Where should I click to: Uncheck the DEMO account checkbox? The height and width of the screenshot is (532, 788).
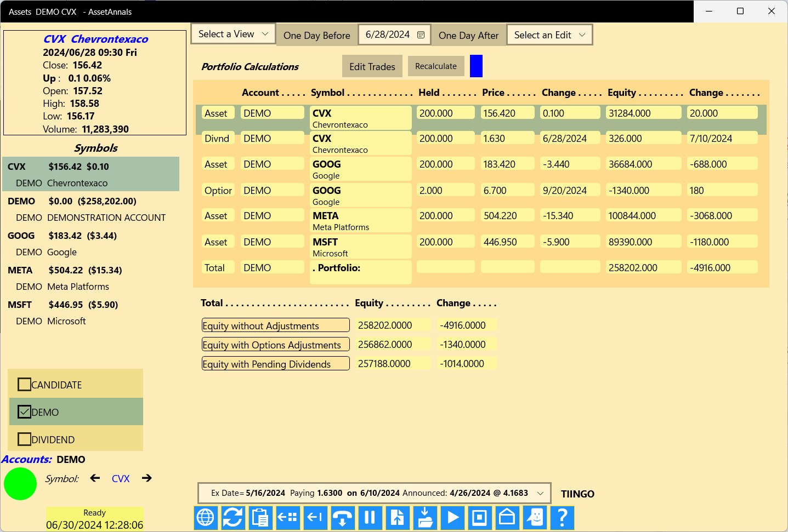coord(24,411)
